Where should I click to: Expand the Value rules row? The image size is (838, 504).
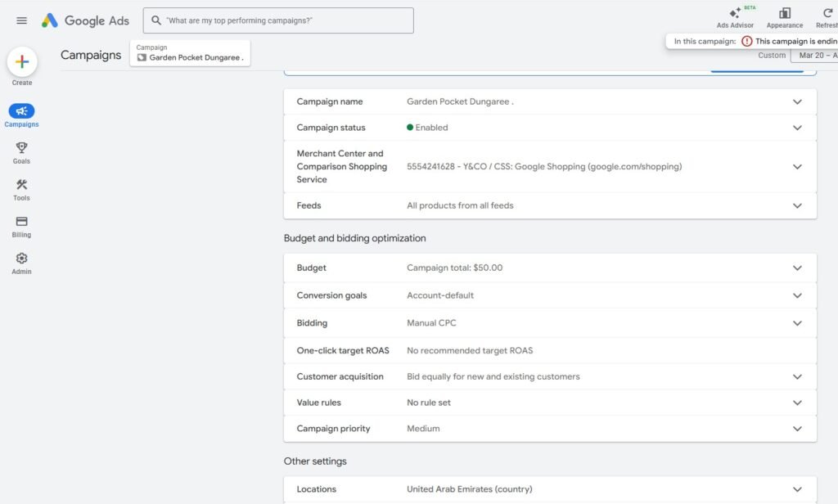pyautogui.click(x=797, y=403)
